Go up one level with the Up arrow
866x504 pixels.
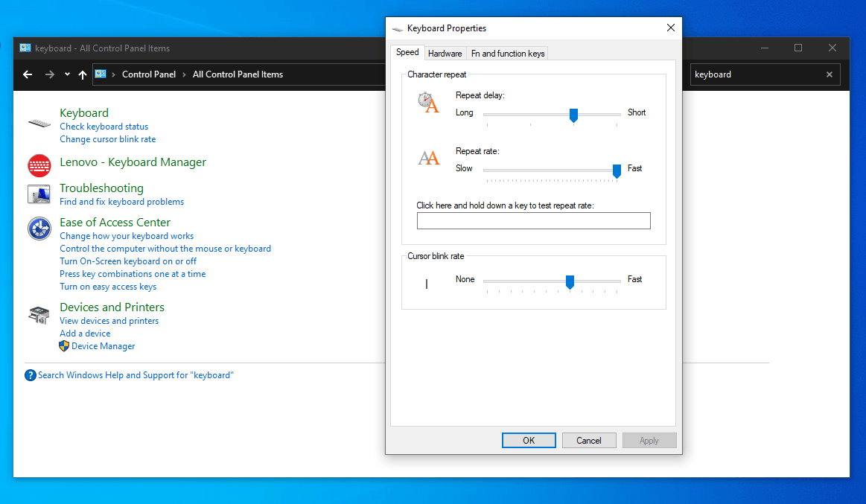[x=83, y=74]
